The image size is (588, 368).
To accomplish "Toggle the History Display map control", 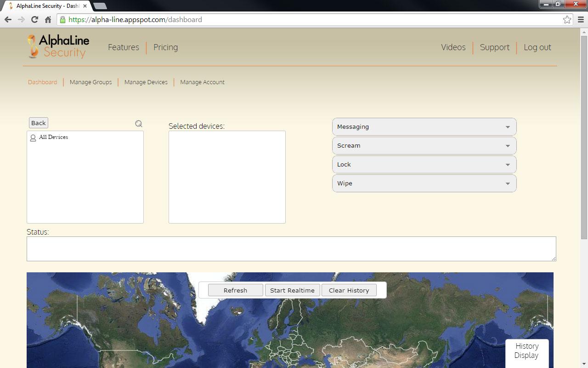I will (526, 351).
